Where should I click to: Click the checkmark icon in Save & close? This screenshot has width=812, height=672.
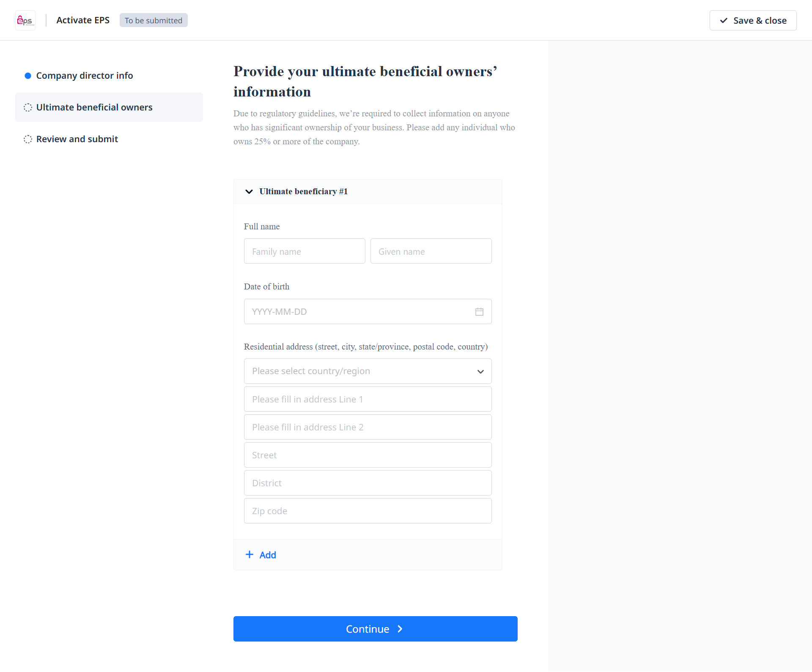[724, 20]
